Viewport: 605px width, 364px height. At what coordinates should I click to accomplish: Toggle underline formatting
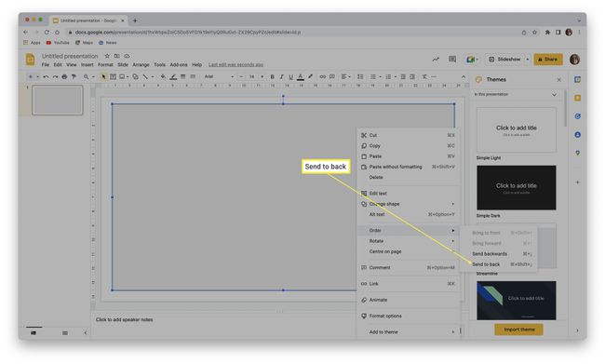(291, 77)
